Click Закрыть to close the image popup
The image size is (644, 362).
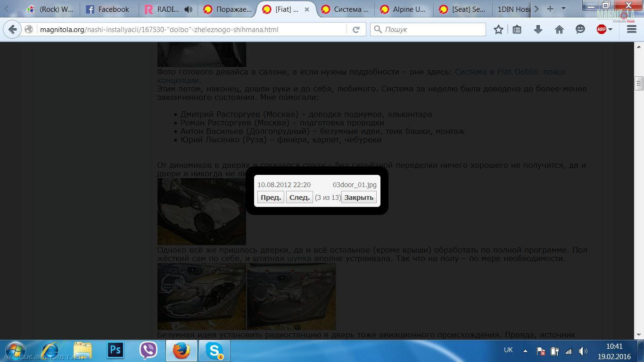click(x=359, y=197)
